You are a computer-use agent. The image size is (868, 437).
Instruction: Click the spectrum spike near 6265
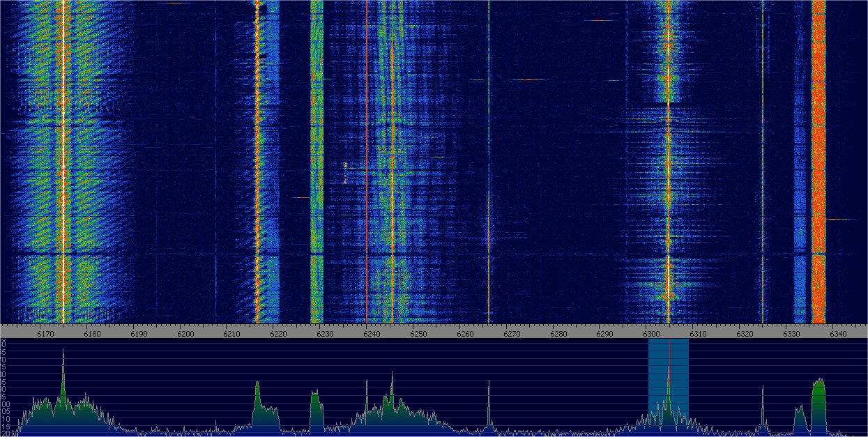tap(489, 383)
